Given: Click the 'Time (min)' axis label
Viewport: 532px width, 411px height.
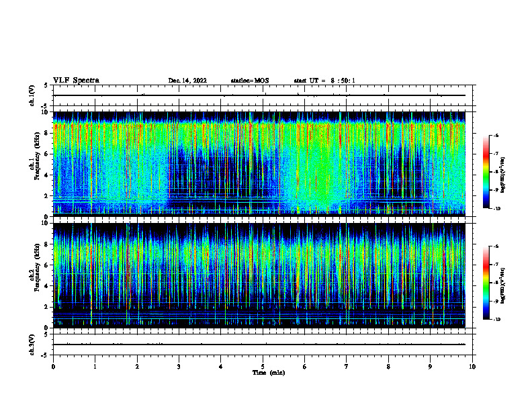Looking at the screenshot, I should click(x=269, y=373).
